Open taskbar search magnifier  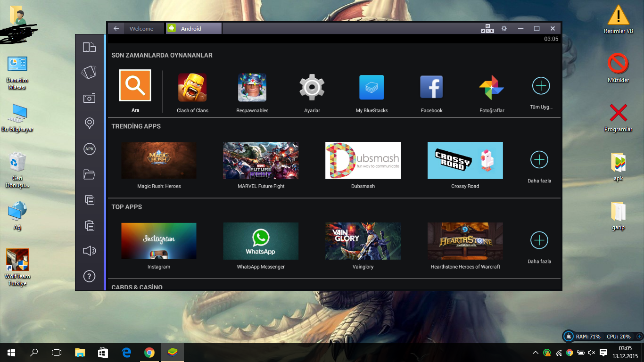[34, 353]
